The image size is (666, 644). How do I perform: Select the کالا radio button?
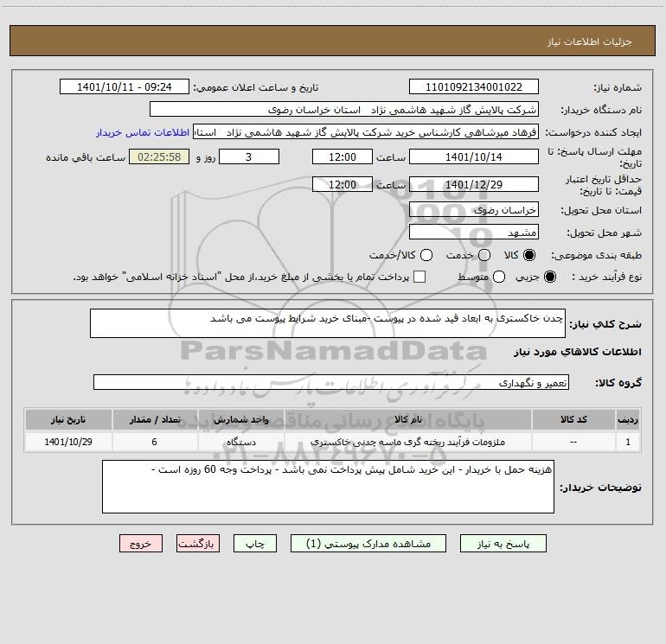coord(529,255)
